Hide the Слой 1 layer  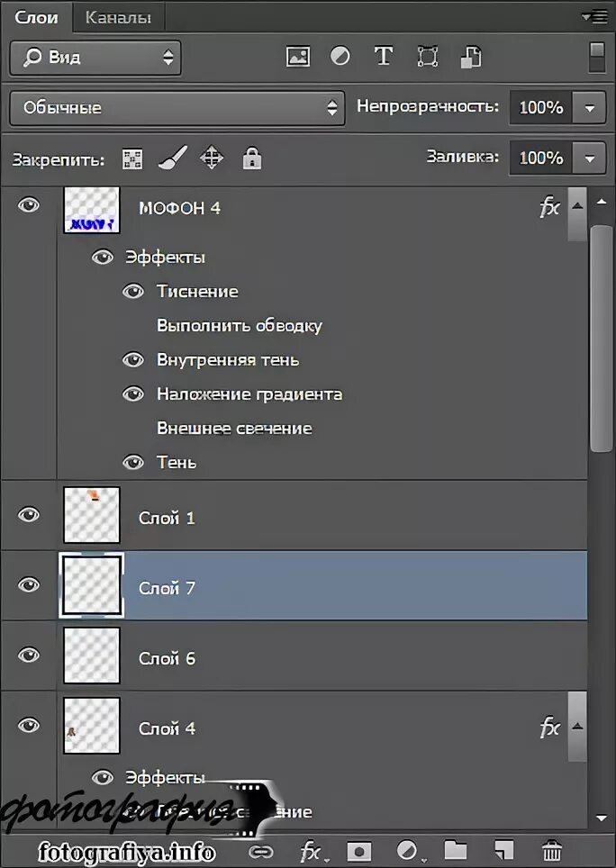pyautogui.click(x=30, y=515)
